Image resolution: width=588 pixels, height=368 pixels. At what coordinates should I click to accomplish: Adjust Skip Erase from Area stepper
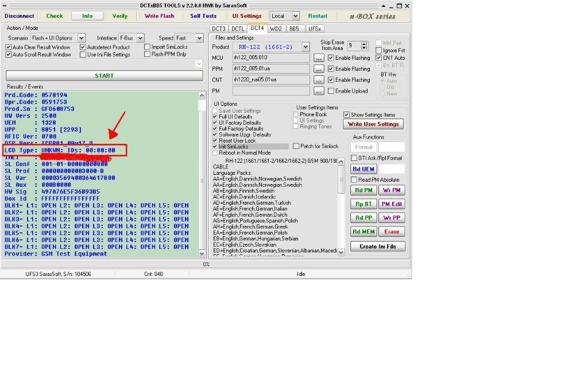[365, 45]
